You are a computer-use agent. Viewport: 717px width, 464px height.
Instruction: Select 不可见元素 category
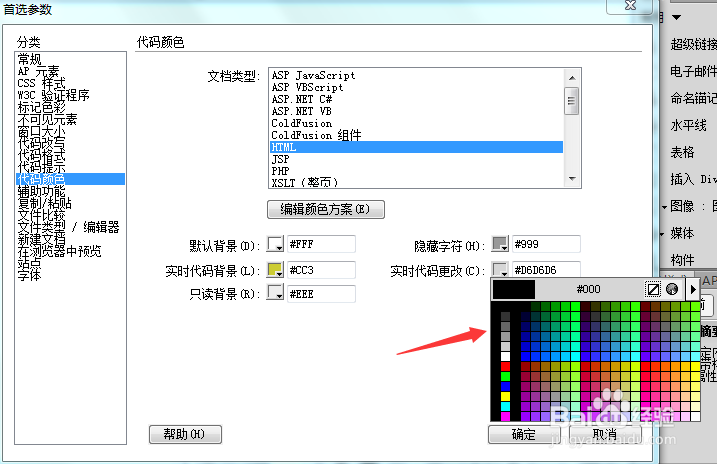coord(70,119)
